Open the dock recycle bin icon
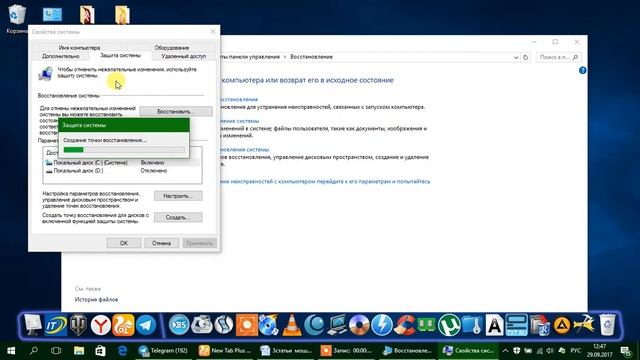The image size is (640, 360). click(607, 325)
